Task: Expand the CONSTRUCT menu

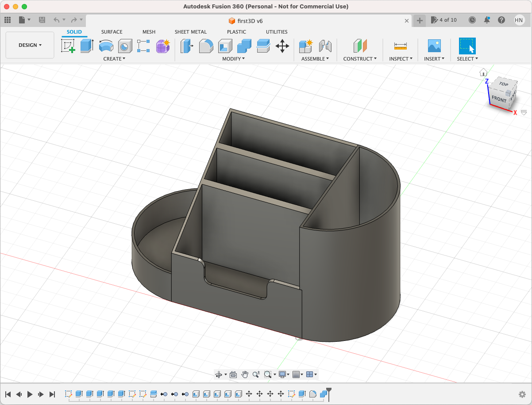Action: 360,59
